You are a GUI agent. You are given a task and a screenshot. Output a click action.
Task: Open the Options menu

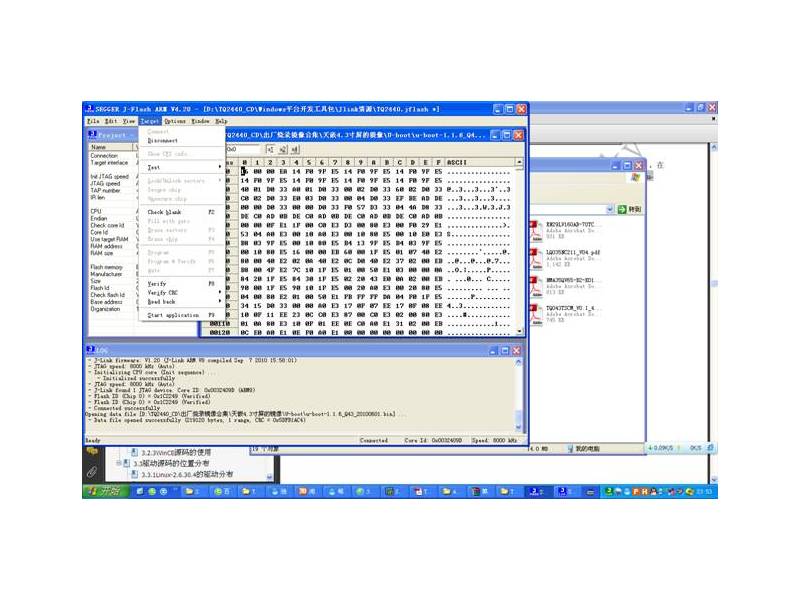[175, 120]
